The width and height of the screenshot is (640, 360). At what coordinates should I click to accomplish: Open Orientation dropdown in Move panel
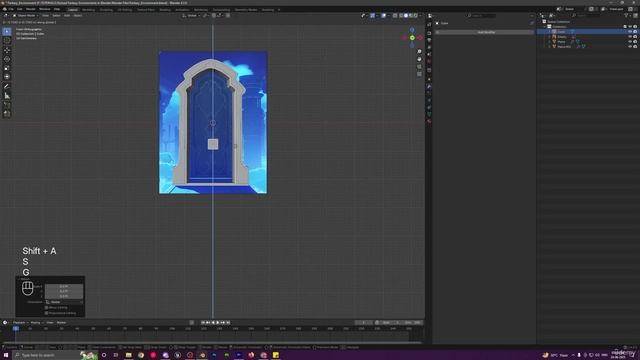coord(64,302)
